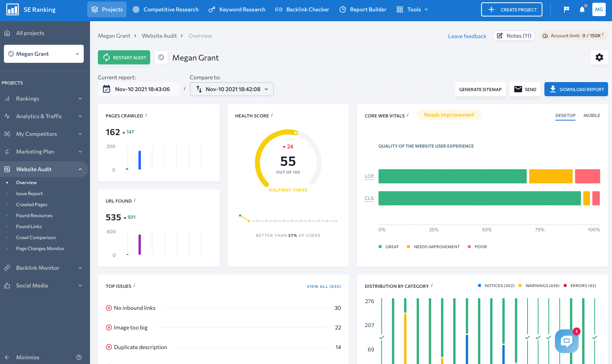Toggle Errors series in distribution legend
The image size is (612, 364).
coord(580,285)
